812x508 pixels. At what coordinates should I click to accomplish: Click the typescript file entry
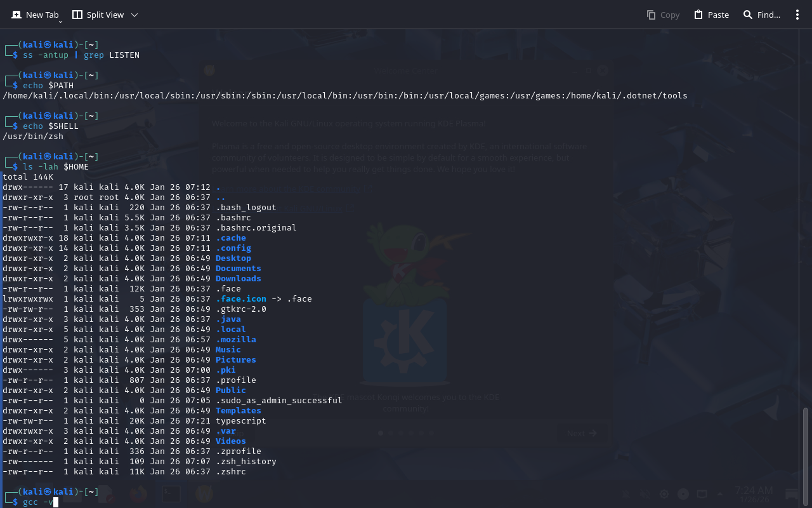click(240, 421)
